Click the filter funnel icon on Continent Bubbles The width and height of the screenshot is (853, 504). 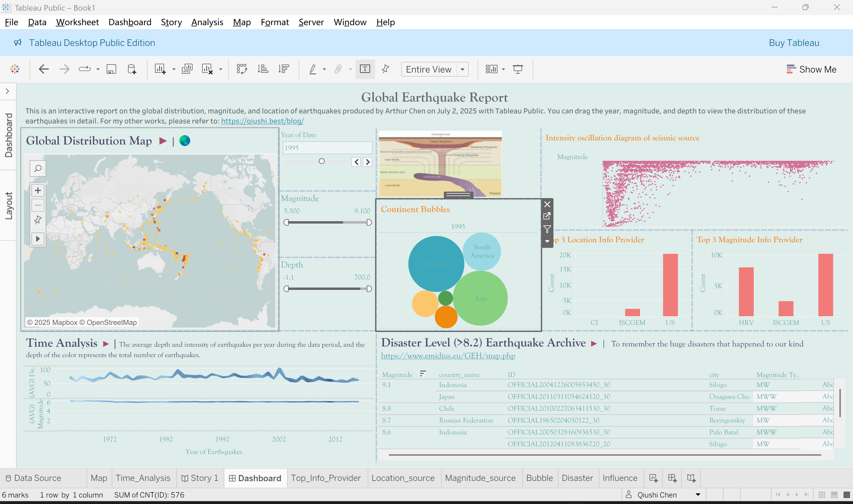coord(547,229)
